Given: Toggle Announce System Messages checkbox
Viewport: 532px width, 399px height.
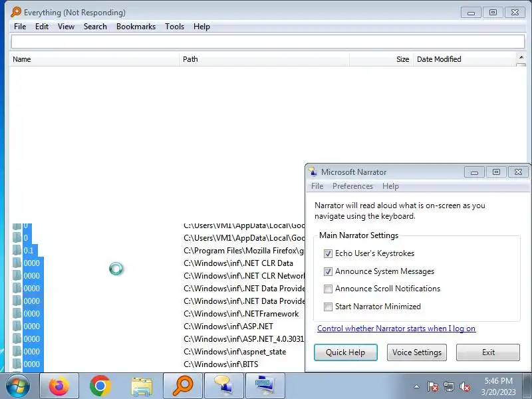Looking at the screenshot, I should point(328,271).
